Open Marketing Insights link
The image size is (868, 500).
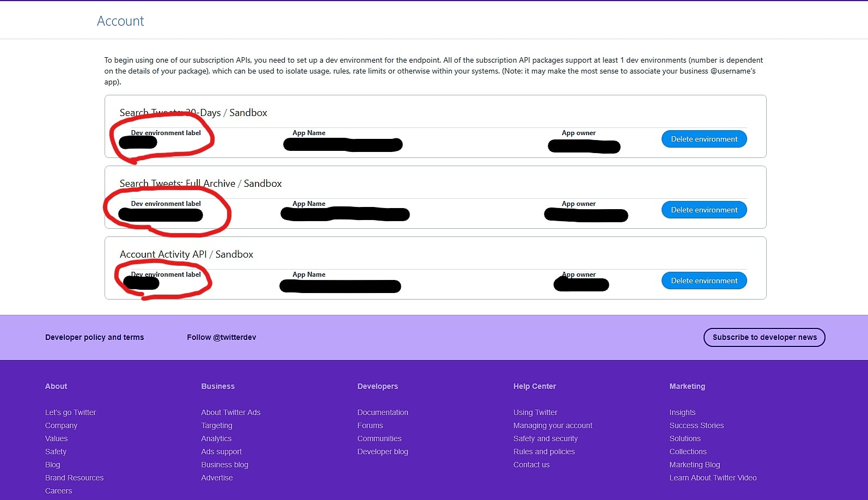click(x=683, y=412)
